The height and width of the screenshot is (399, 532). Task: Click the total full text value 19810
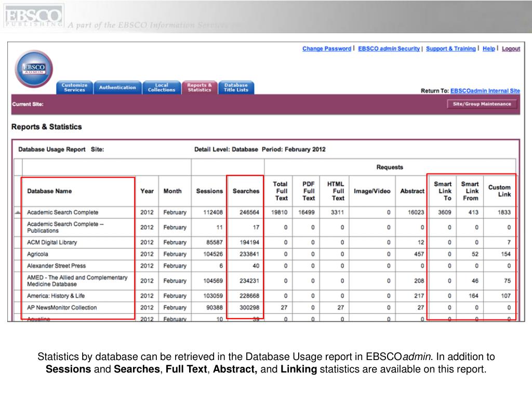[279, 212]
